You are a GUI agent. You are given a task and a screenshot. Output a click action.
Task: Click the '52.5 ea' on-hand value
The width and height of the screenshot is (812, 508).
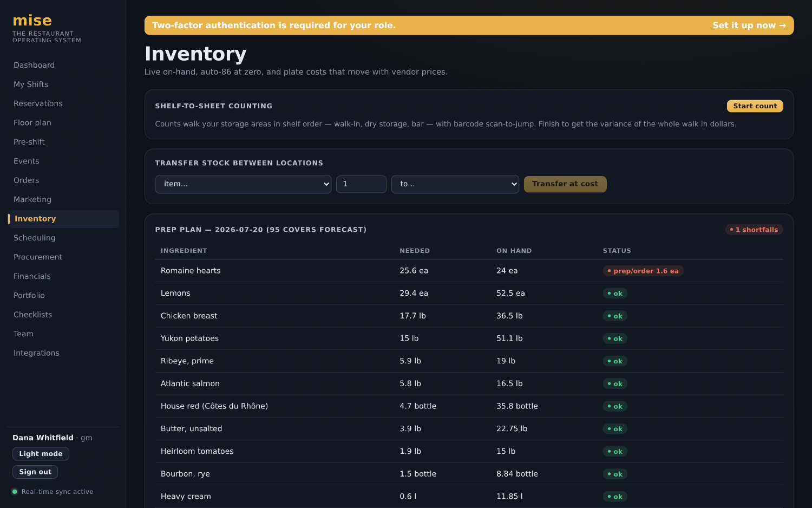pyautogui.click(x=510, y=294)
